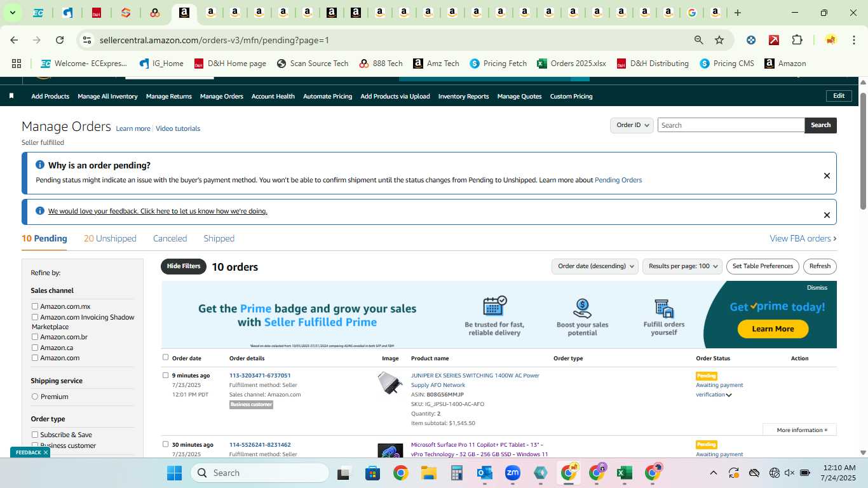Click the Hide Filters button

(x=184, y=266)
